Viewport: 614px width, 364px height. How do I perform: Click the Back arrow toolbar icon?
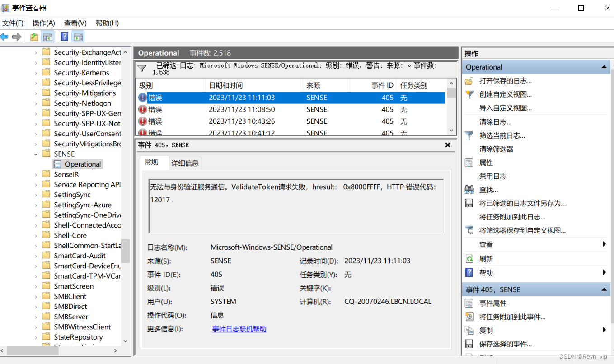click(x=5, y=37)
